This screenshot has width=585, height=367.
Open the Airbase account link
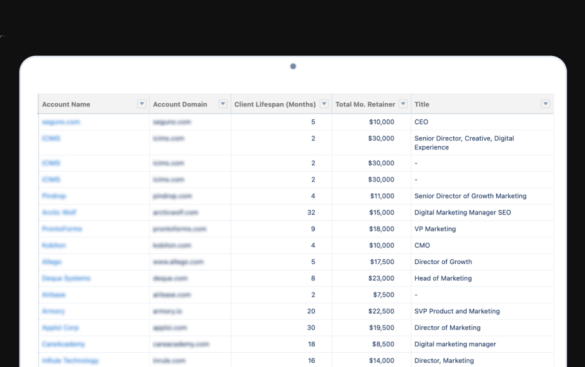54,295
